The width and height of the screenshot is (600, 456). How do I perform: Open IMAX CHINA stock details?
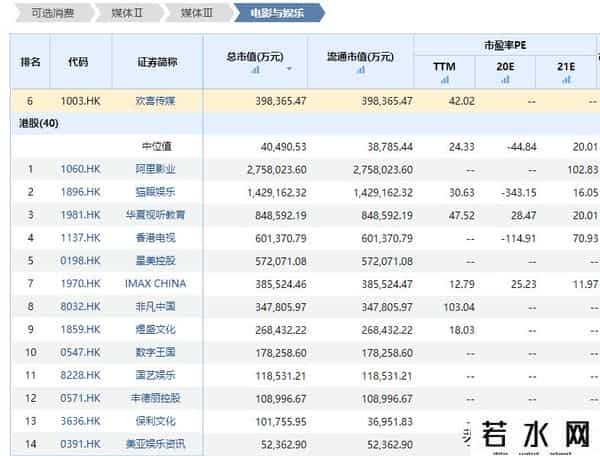[x=157, y=284]
